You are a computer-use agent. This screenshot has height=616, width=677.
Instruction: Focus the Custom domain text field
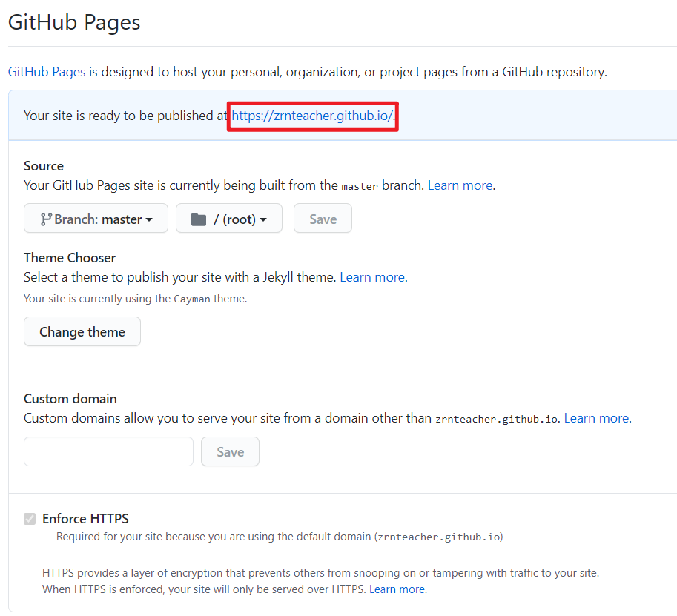coord(108,451)
